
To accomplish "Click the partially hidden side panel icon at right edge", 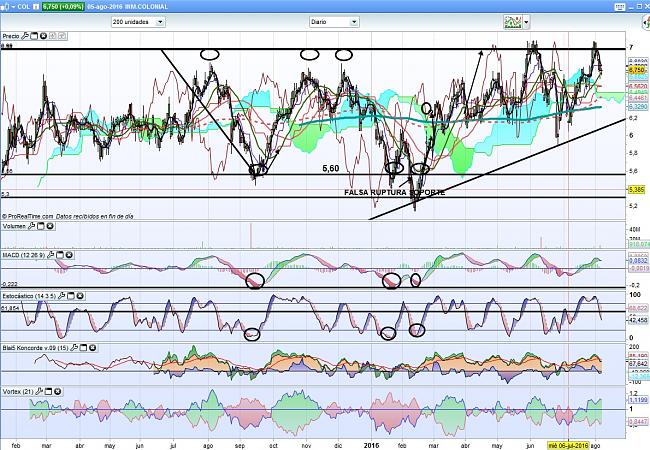I will [x=647, y=23].
